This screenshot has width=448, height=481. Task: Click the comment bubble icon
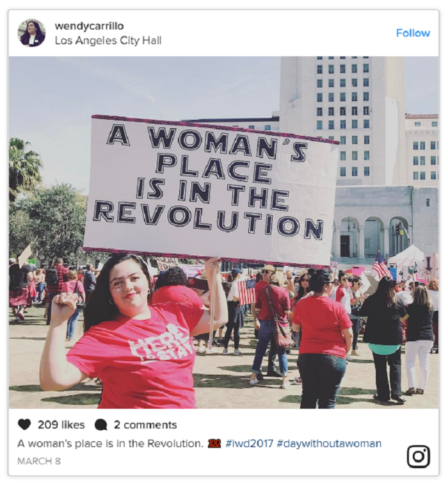coord(101,425)
